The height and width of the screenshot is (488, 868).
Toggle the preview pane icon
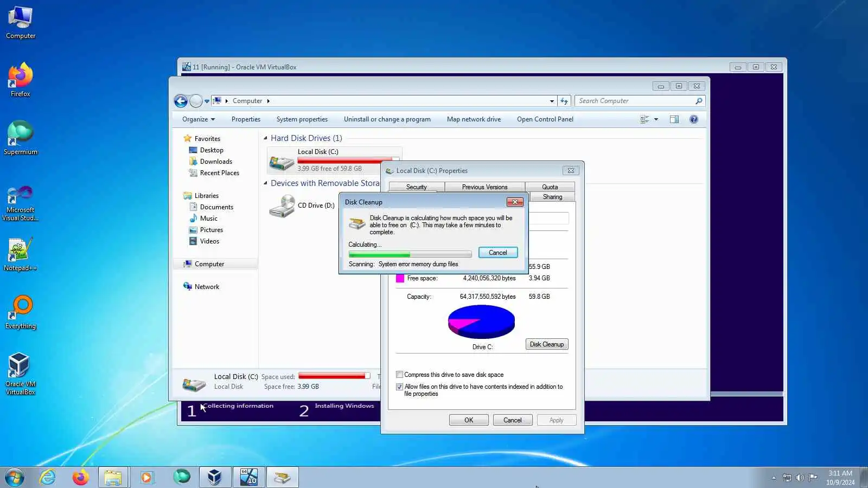coord(674,119)
